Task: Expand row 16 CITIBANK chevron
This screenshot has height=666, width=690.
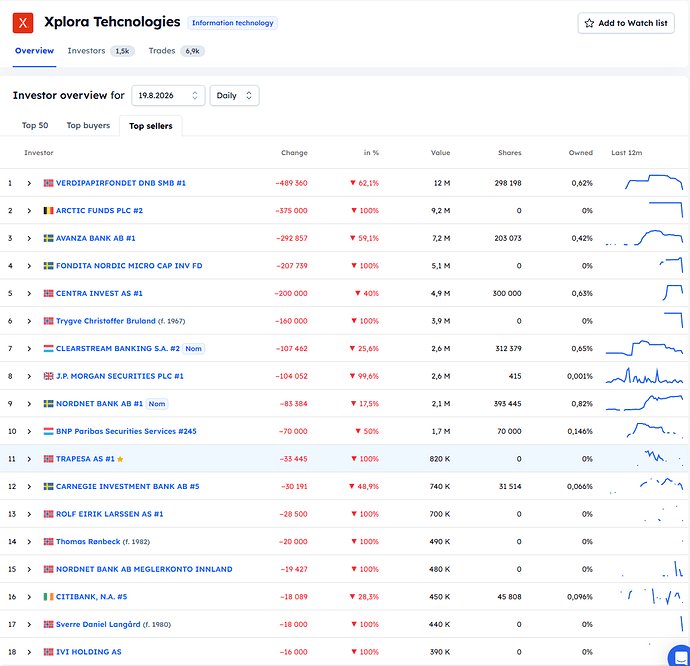Action: click(x=29, y=597)
